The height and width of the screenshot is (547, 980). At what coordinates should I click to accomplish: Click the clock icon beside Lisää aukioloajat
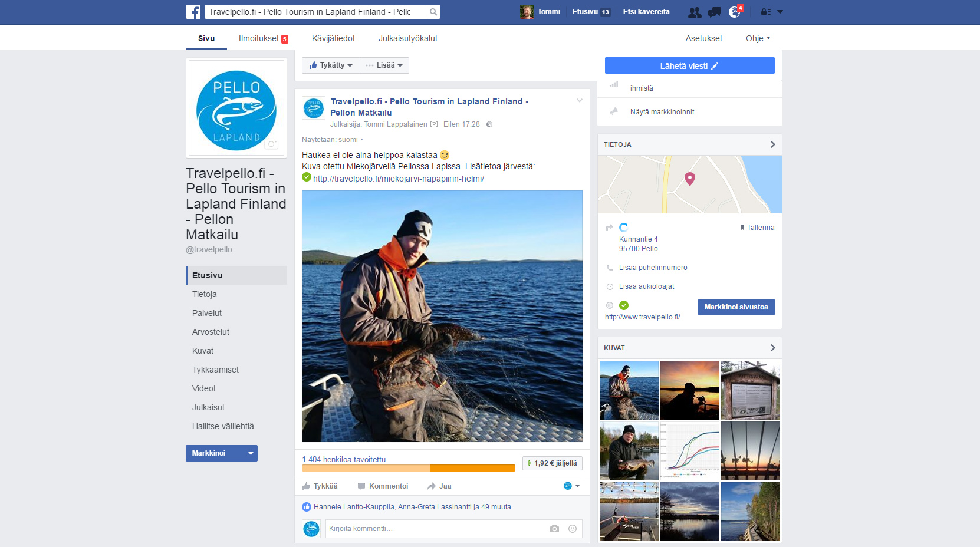610,286
